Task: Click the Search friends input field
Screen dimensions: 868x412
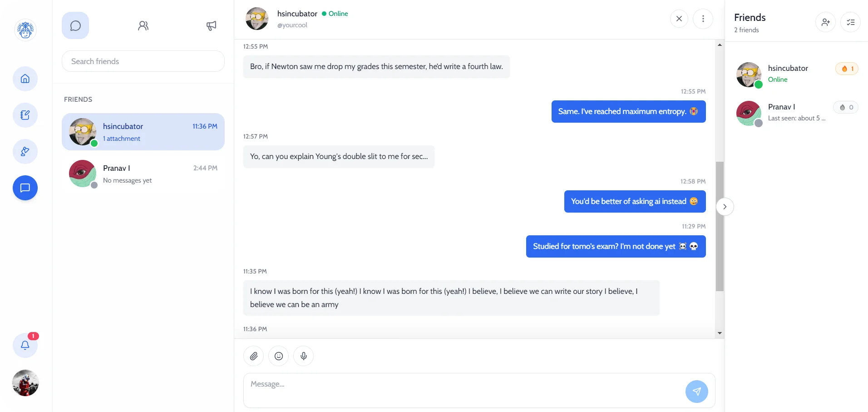Action: pos(143,61)
